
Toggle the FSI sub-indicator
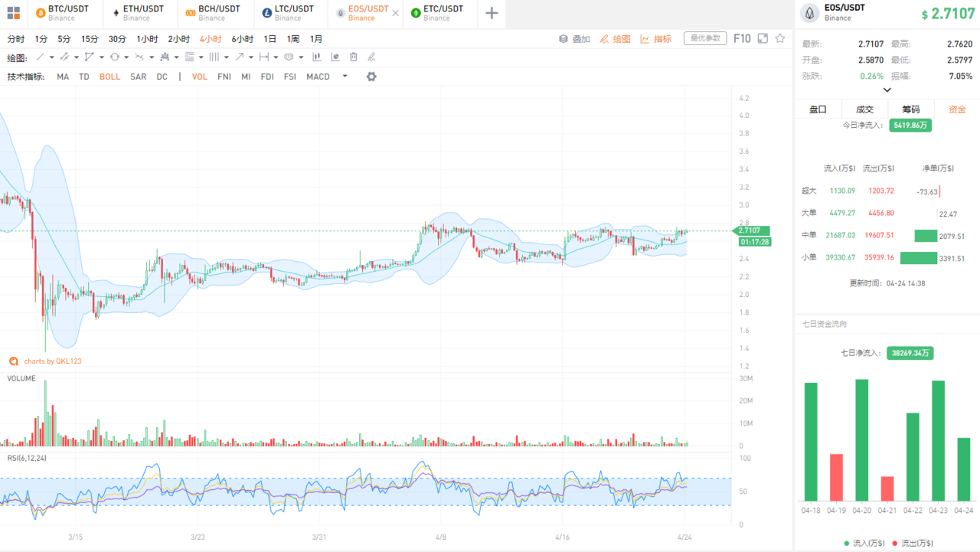point(290,77)
